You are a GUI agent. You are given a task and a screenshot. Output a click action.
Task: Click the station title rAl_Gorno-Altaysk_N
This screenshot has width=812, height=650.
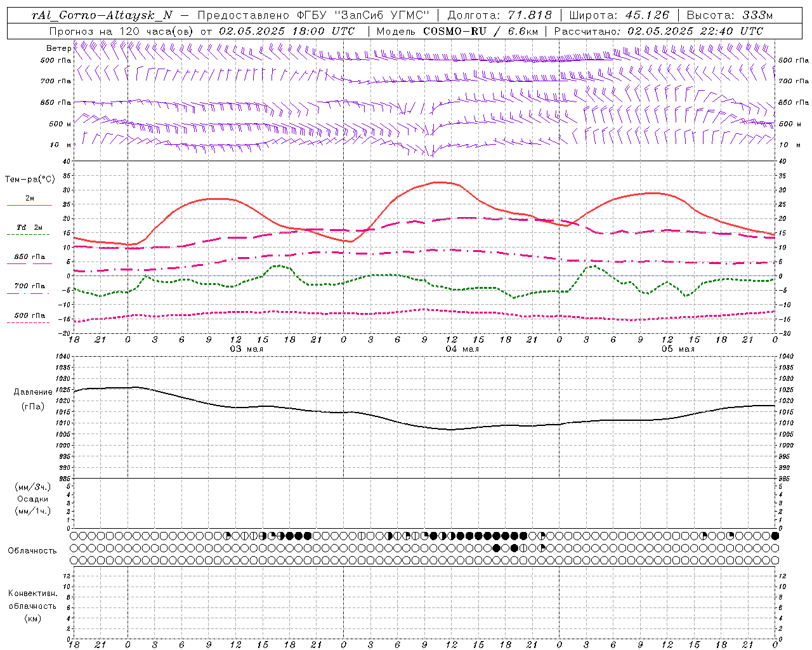(x=102, y=15)
